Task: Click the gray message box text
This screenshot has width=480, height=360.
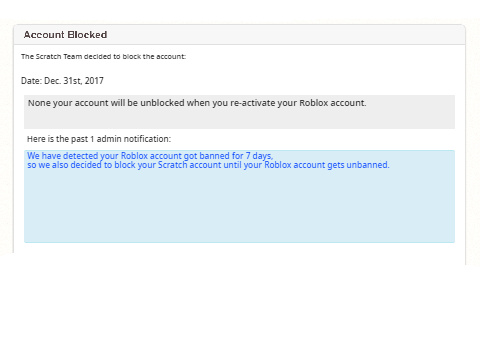Action: [197, 103]
